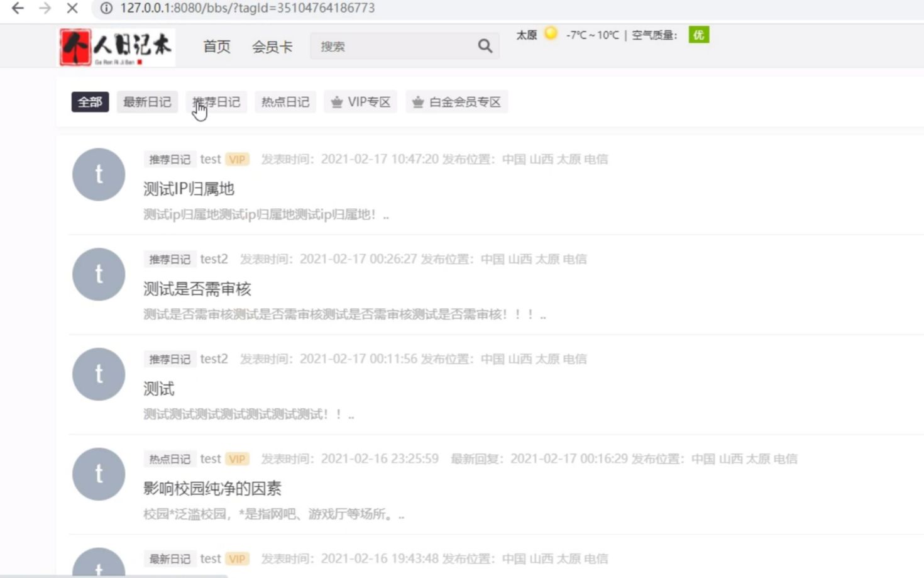The image size is (924, 578).
Task: Click VIP badge on 测试IP归属地 post
Action: click(x=237, y=160)
